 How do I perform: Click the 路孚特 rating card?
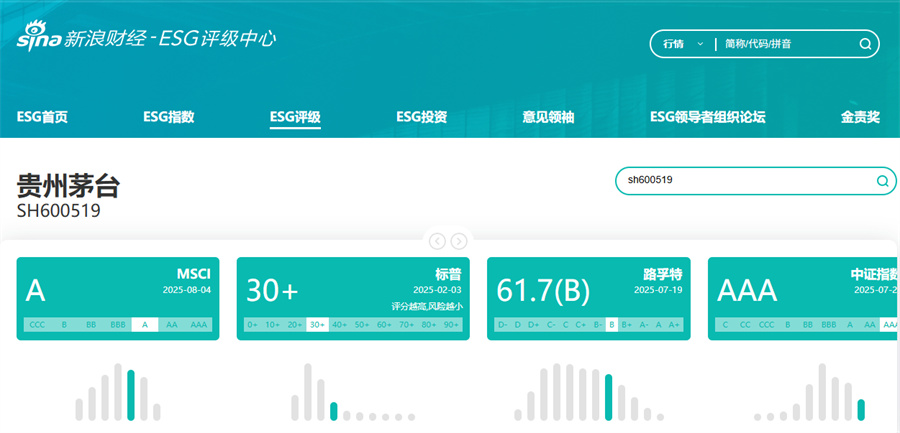[589, 299]
